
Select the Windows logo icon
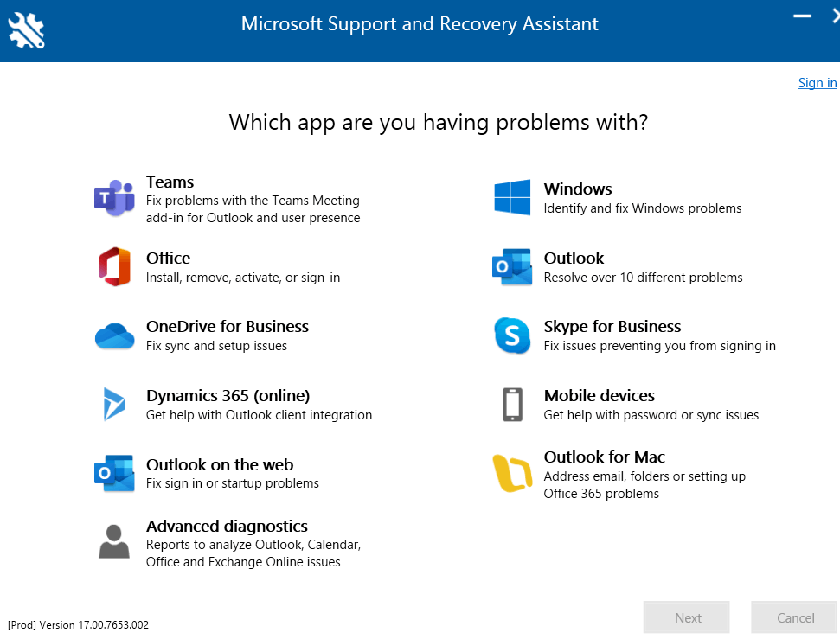click(x=512, y=198)
